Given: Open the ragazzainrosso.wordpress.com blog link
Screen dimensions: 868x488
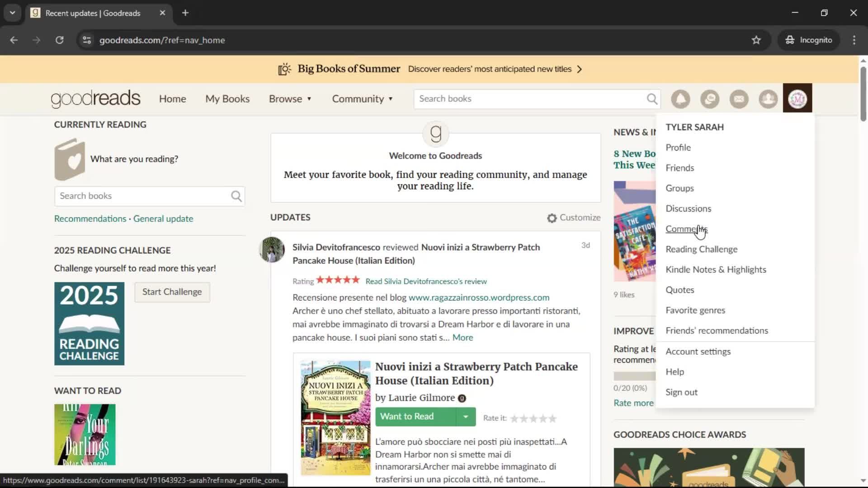Looking at the screenshot, I should [x=479, y=298].
